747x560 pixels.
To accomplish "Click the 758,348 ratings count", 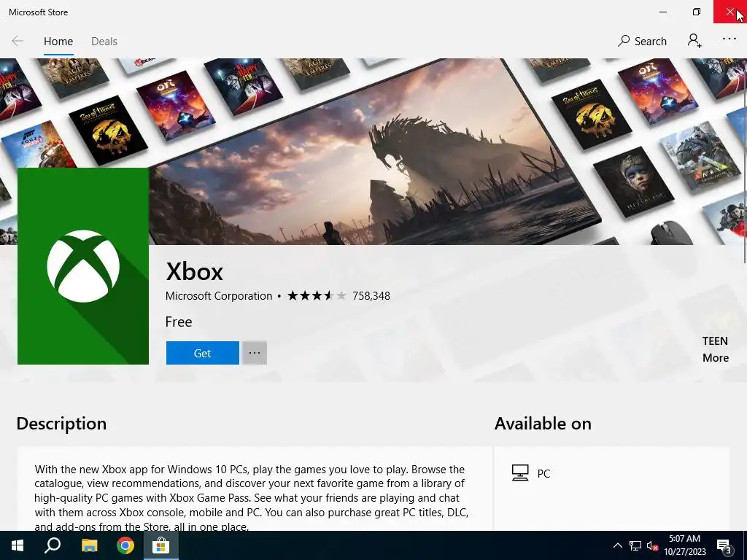I will (x=371, y=296).
